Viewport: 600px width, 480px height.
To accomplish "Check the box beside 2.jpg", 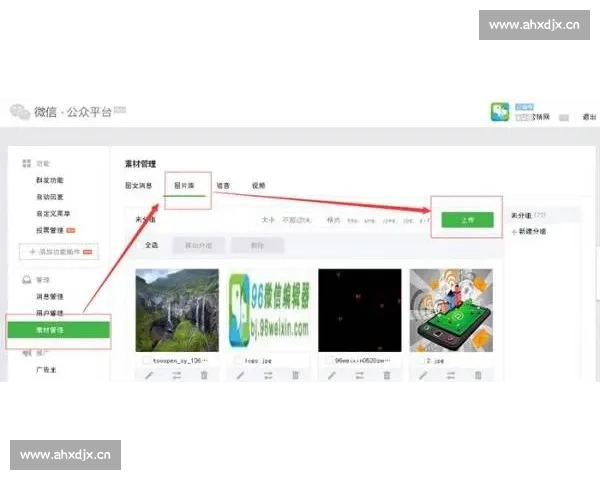I will (421, 361).
